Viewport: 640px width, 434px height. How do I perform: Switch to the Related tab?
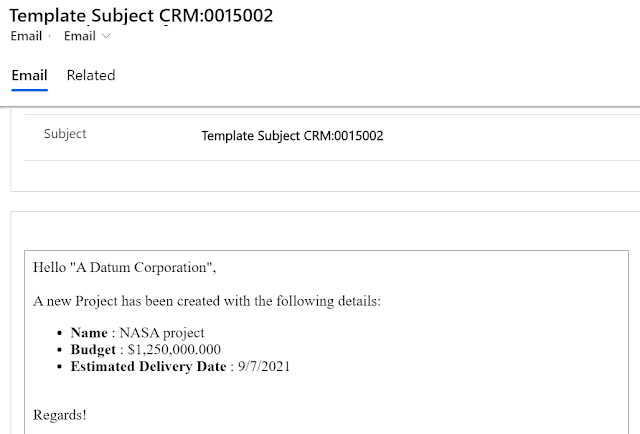[x=91, y=75]
